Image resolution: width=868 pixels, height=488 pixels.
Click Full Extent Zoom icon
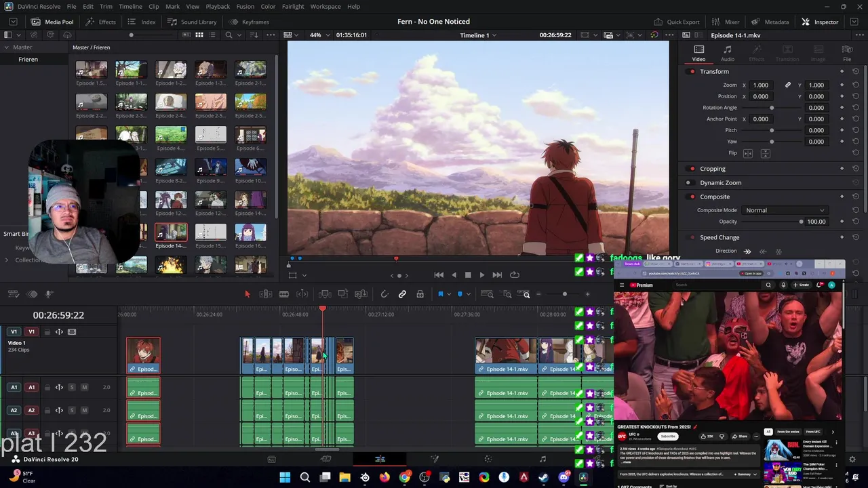[x=487, y=294]
